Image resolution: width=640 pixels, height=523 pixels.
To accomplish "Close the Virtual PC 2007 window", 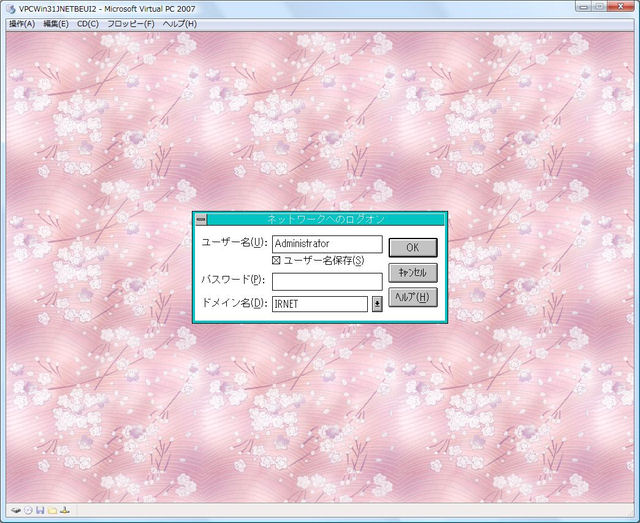I will click(x=620, y=7).
